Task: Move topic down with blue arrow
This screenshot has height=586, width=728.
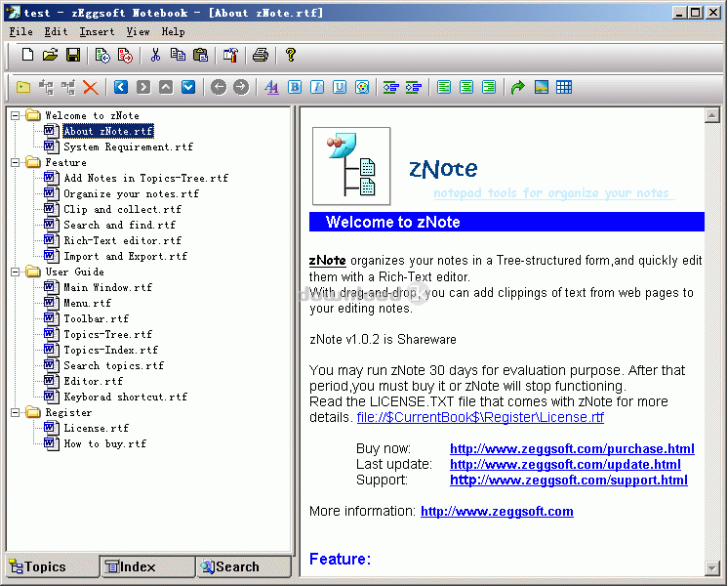Action: [188, 87]
